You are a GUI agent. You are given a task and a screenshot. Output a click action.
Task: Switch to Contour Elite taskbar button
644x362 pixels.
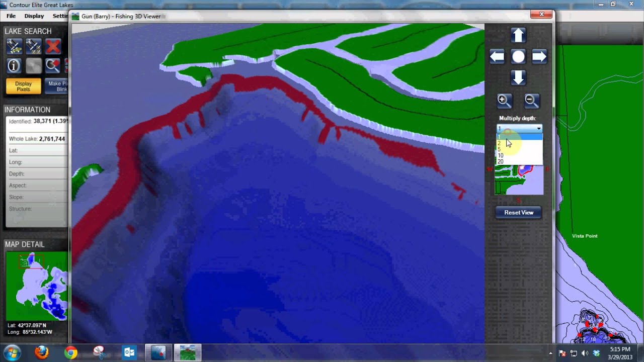pos(158,353)
